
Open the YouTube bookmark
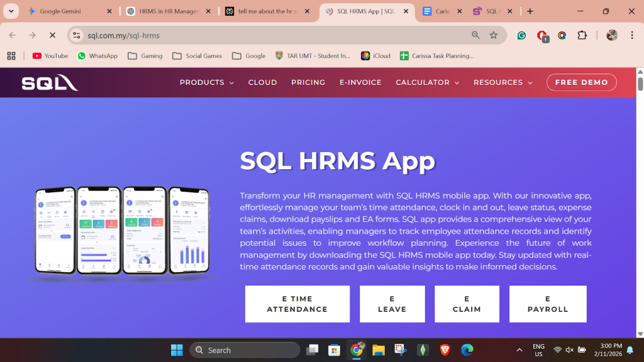50,56
